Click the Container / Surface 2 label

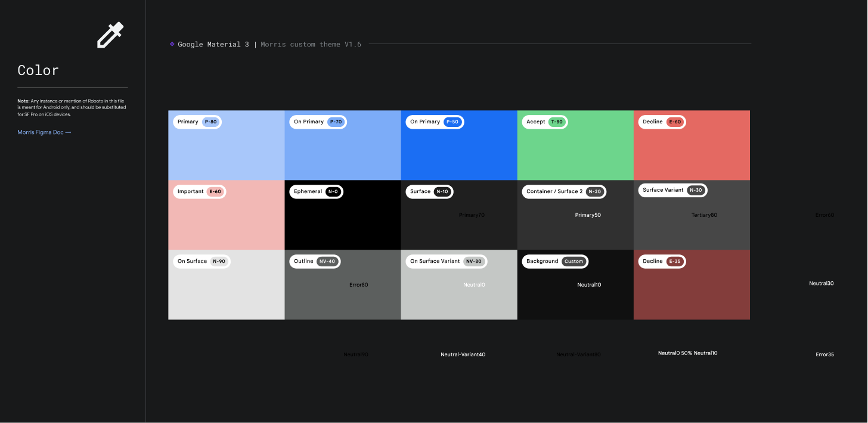pyautogui.click(x=564, y=192)
